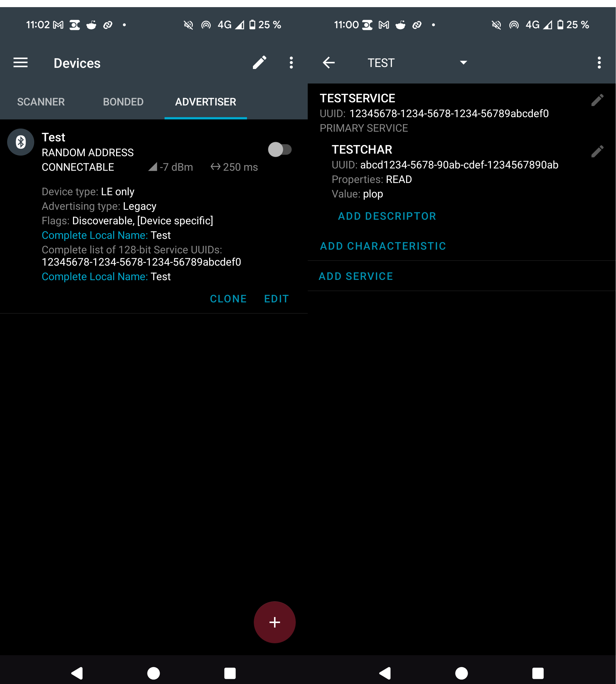Switch to the SCANNER tab
This screenshot has height=684, width=616.
41,102
